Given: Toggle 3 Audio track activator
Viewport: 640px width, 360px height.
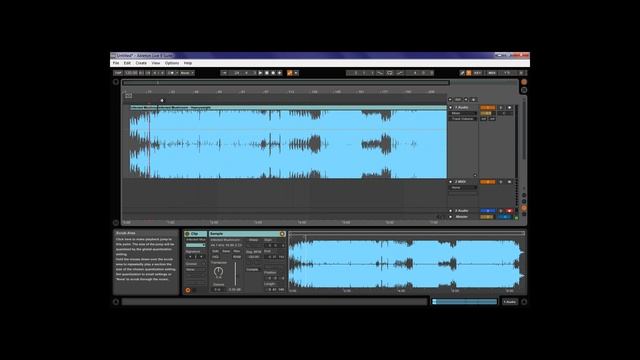Looking at the screenshot, I should (488, 211).
